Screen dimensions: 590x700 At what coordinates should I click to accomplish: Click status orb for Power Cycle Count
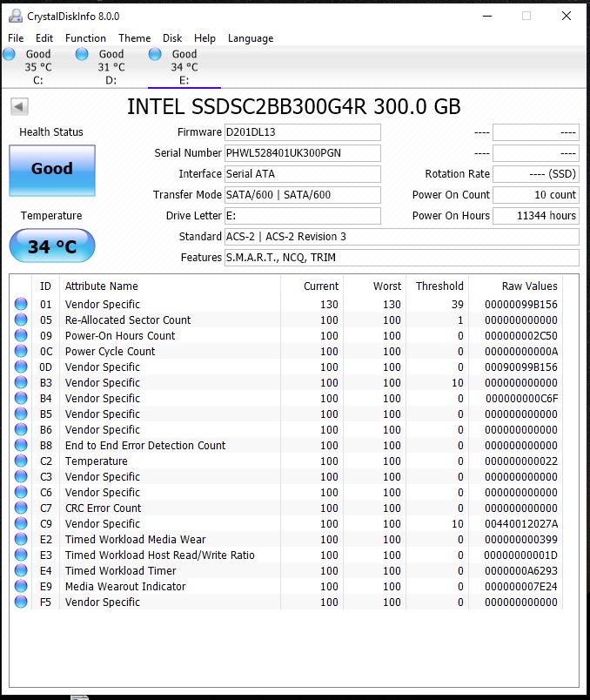(20, 352)
